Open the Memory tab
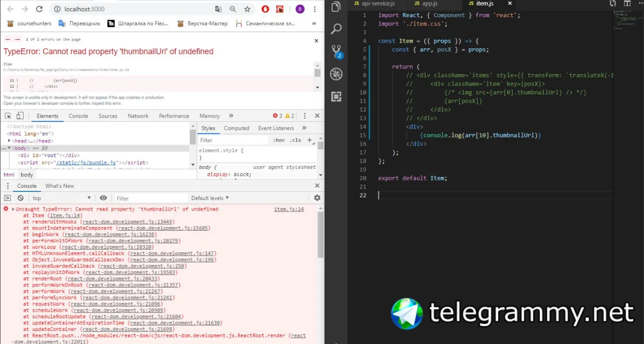644x344 pixels. click(x=209, y=116)
